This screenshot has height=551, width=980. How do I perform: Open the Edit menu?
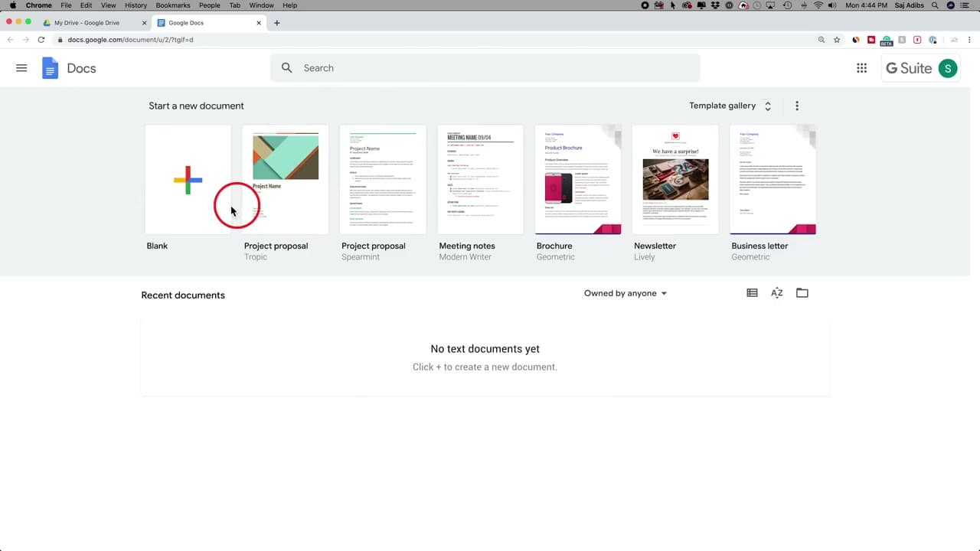click(x=86, y=5)
